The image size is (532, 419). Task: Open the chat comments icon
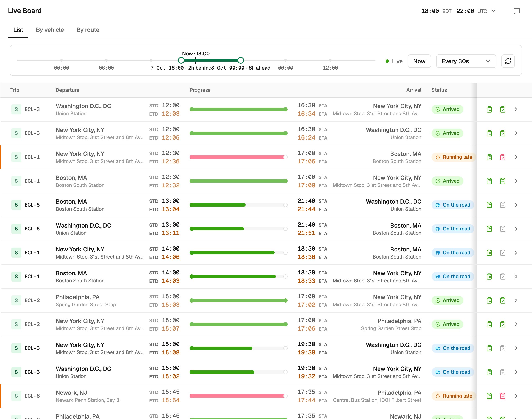(x=517, y=11)
